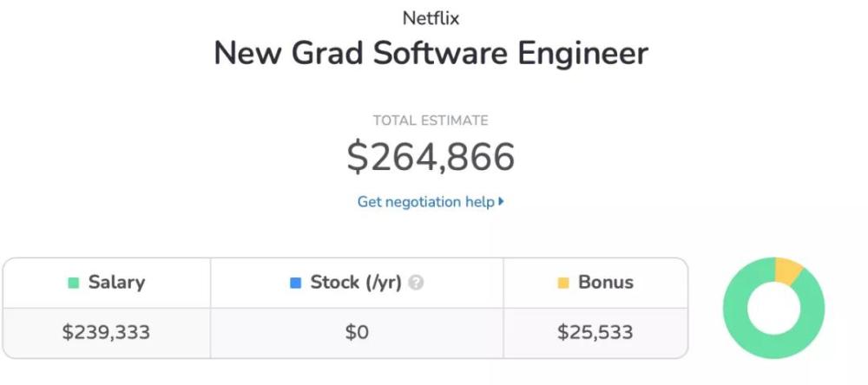The image size is (868, 385).
Task: Select the Stock (/yr) column header
Action: [x=357, y=283]
